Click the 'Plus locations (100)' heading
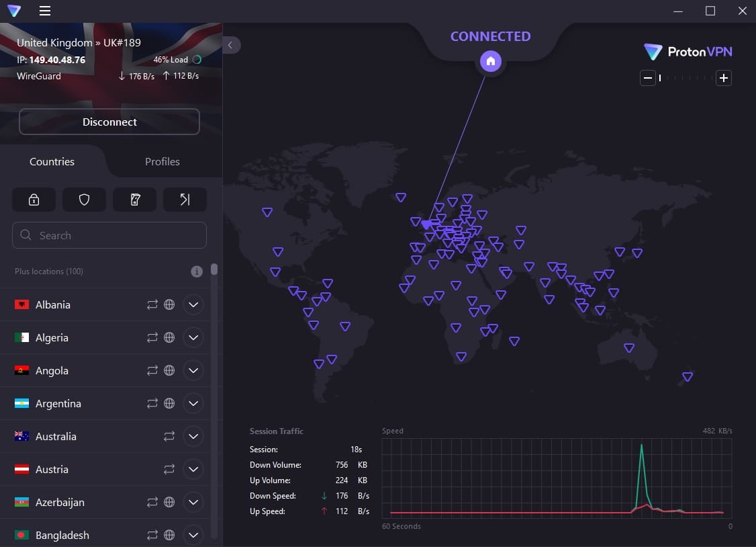 coord(49,271)
